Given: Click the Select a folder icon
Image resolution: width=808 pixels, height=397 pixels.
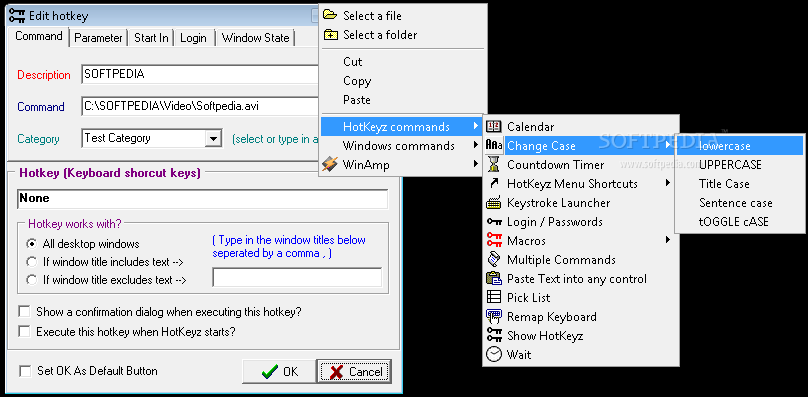Looking at the screenshot, I should click(x=330, y=35).
